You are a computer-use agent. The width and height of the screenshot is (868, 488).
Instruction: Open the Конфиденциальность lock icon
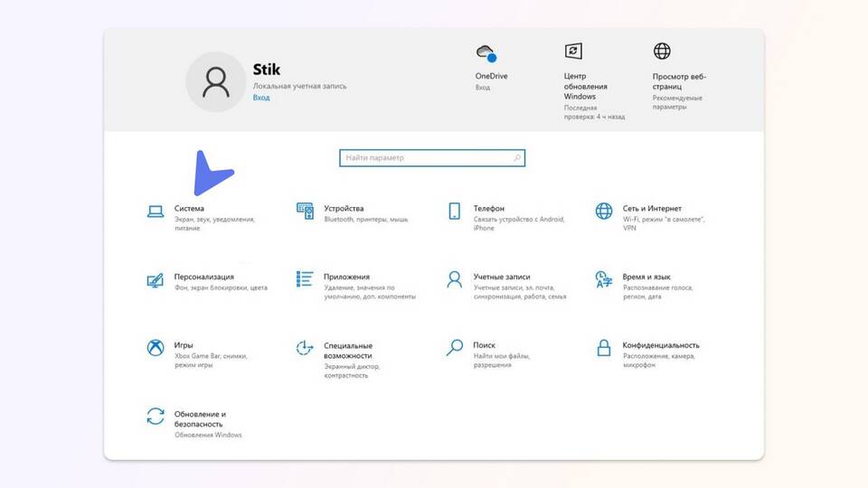pos(604,348)
